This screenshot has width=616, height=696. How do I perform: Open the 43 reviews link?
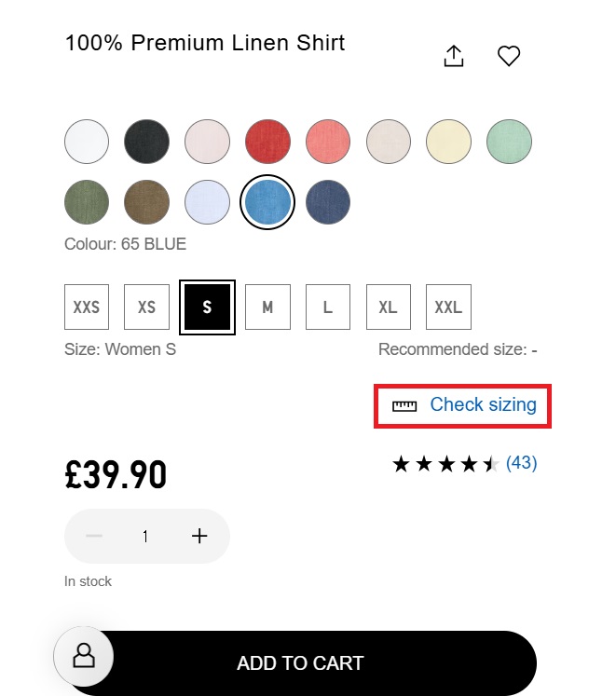pyautogui.click(x=521, y=463)
